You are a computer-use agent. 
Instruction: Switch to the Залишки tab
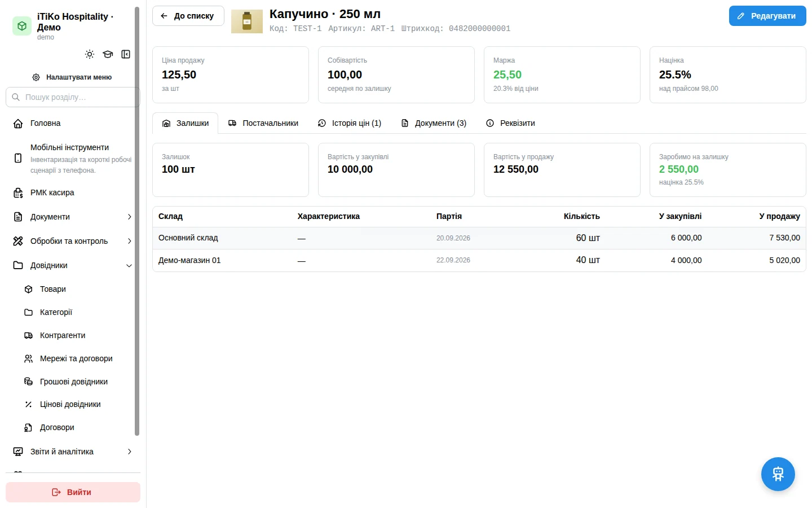coord(186,123)
